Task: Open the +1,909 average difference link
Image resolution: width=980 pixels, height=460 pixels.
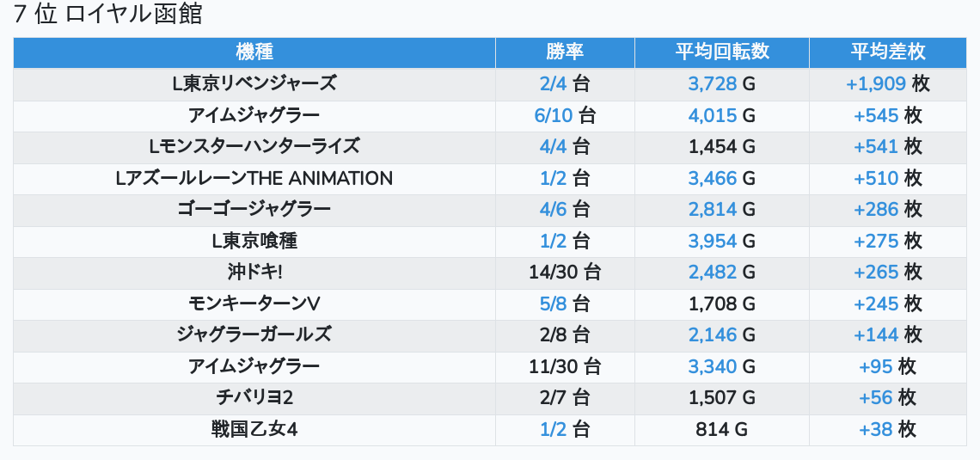Action: [x=876, y=84]
